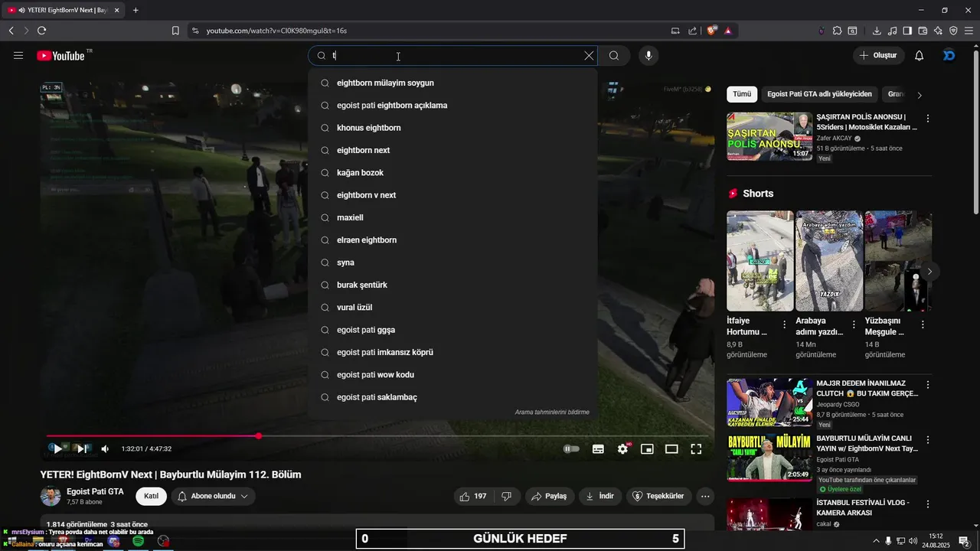Viewport: 980px width, 551px height.
Task: Switch to theater mode
Action: 671,449
